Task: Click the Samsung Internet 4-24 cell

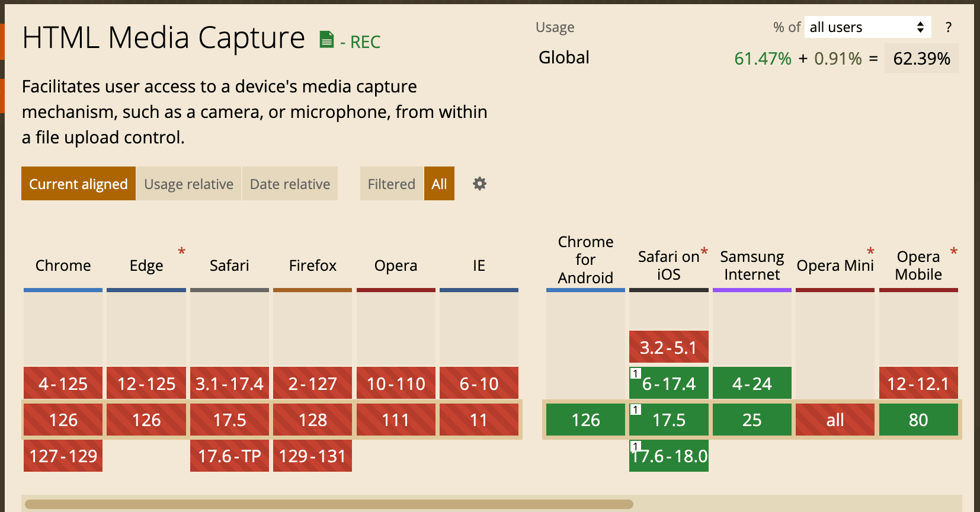Action: tap(752, 383)
